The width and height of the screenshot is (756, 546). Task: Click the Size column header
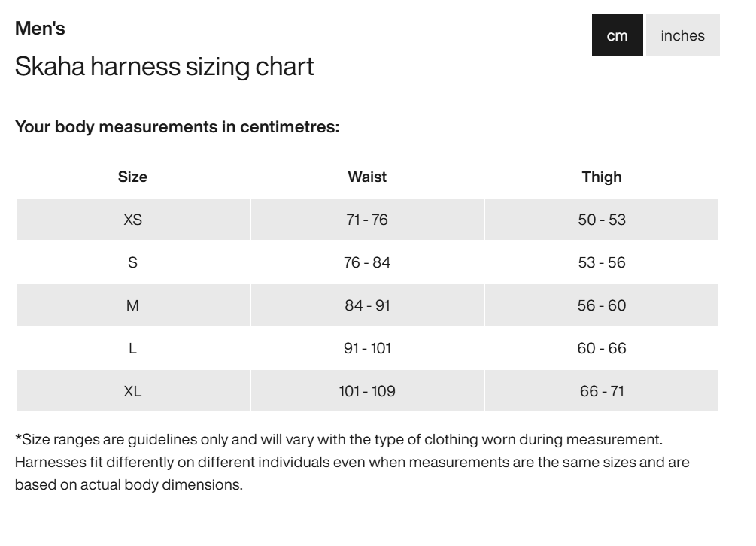pos(132,177)
